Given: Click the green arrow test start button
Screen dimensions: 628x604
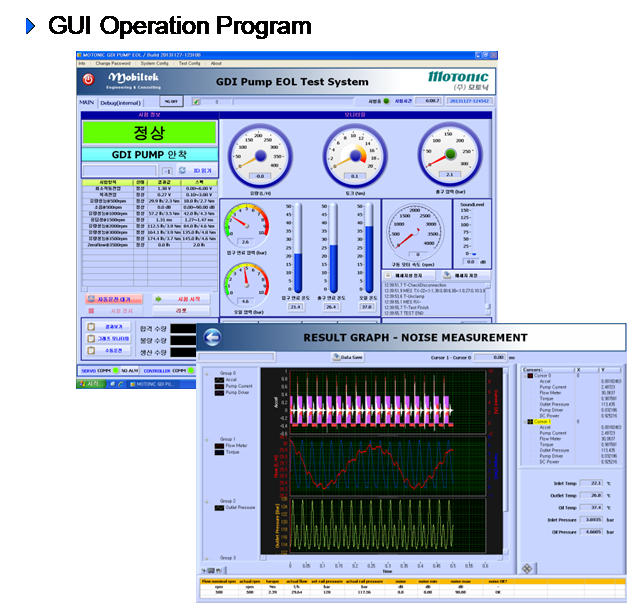Looking at the screenshot, I should 181,299.
